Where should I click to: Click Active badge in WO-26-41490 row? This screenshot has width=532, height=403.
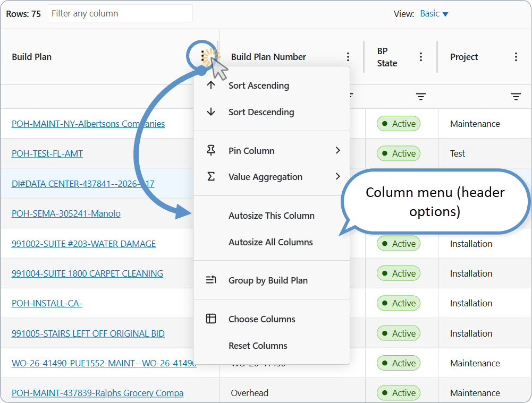pyautogui.click(x=399, y=363)
